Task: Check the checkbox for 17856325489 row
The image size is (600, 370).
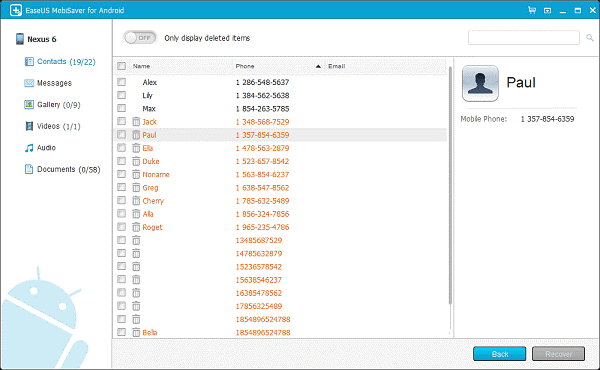Action: 121,306
